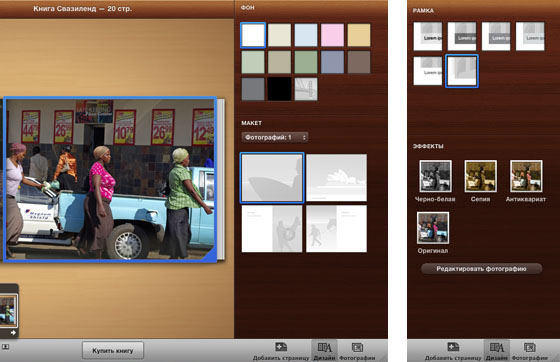Choose the third frame style under Рамка

point(496,36)
